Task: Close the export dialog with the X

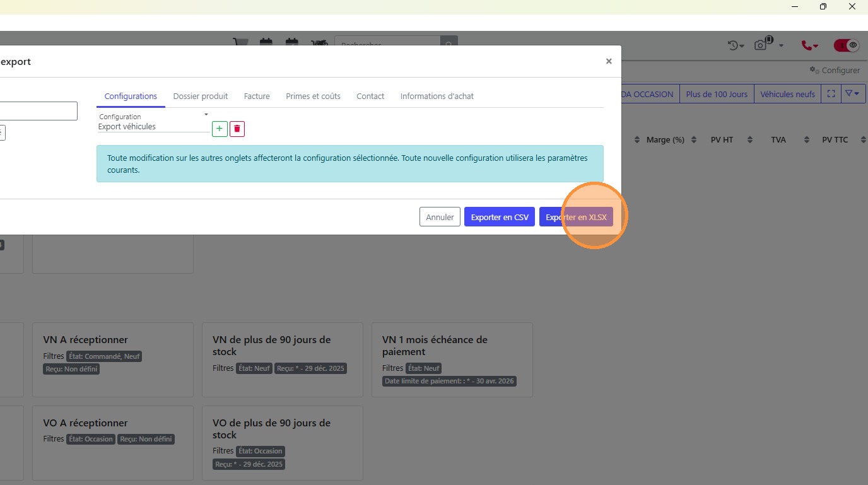Action: click(609, 61)
